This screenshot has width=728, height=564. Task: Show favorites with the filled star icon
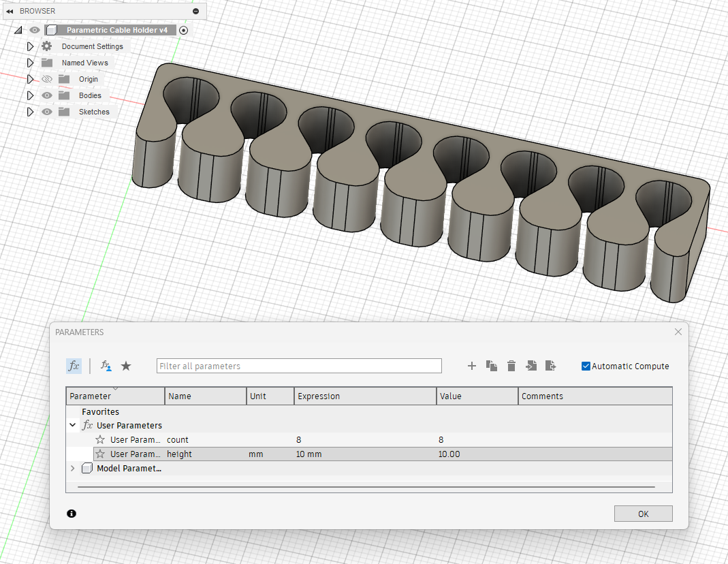click(x=126, y=366)
